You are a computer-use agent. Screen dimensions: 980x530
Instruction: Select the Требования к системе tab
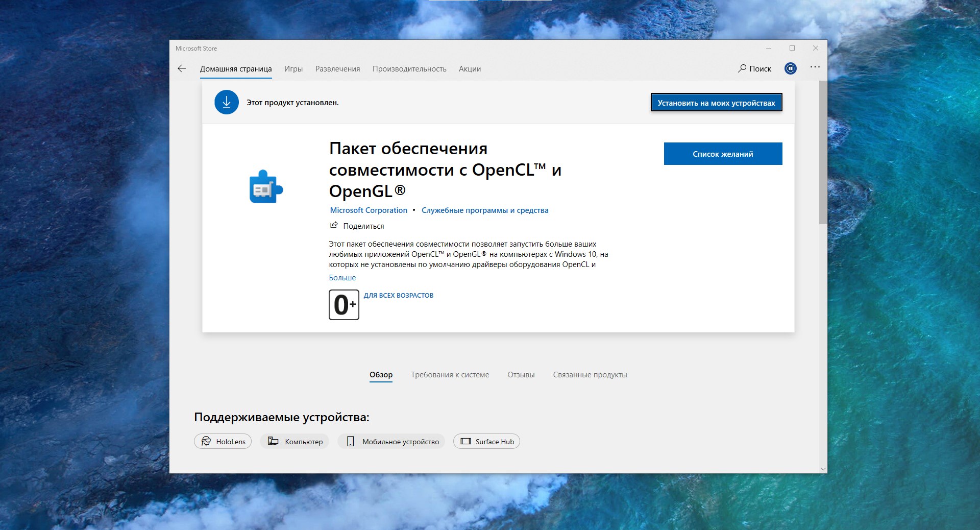pyautogui.click(x=450, y=375)
